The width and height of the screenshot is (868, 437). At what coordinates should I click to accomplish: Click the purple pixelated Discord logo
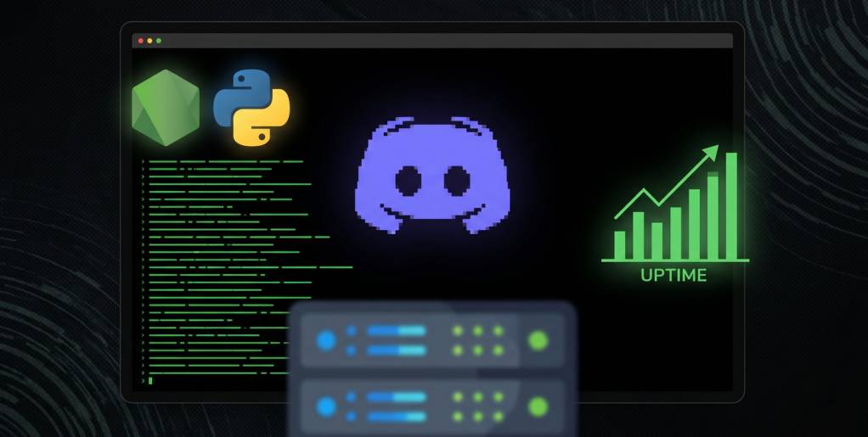[432, 175]
